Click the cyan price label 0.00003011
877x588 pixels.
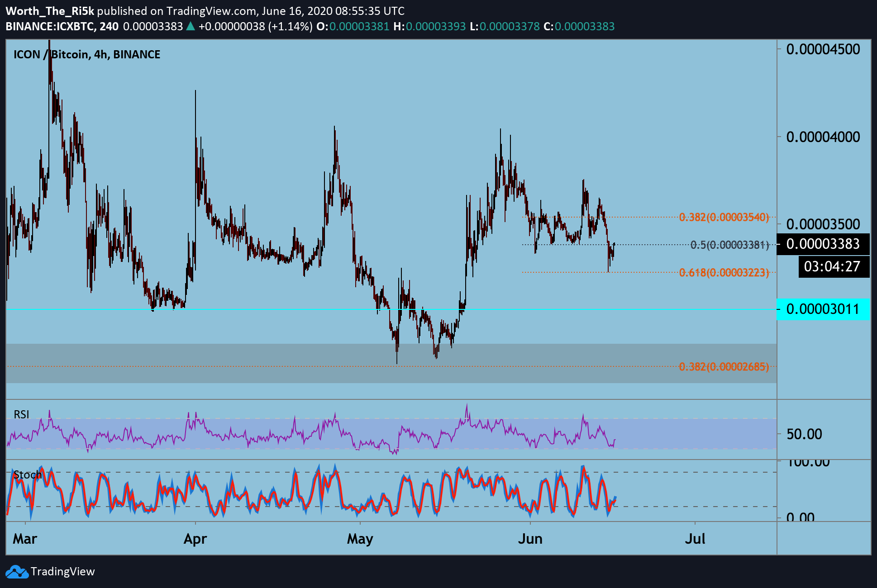tap(823, 309)
